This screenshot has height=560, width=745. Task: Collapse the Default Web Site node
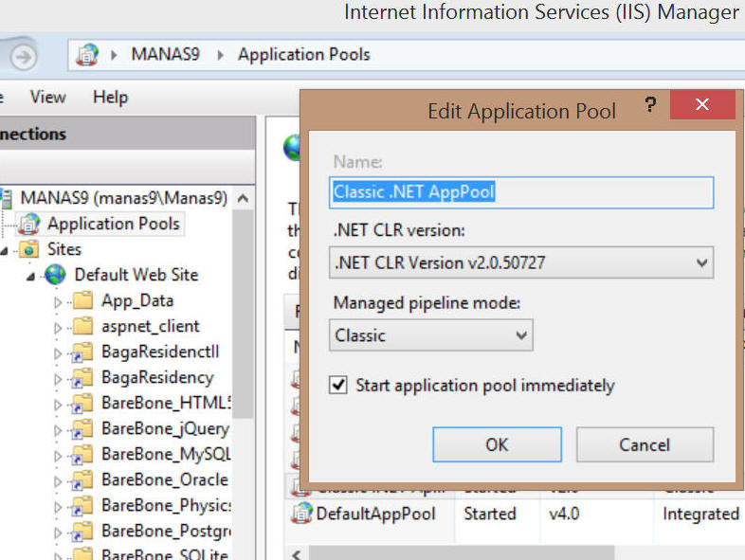tap(31, 276)
